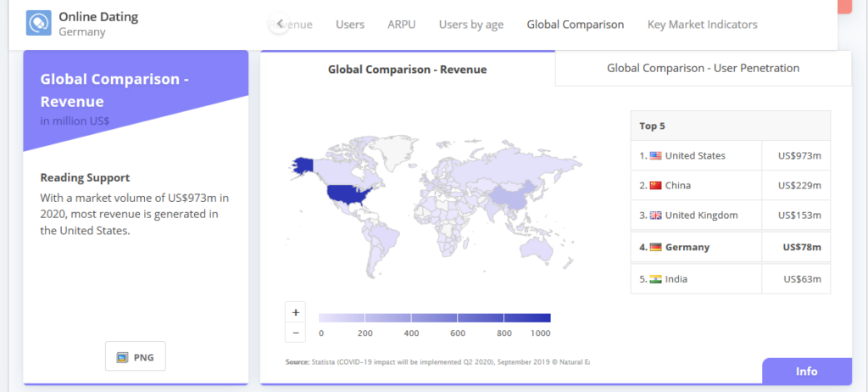This screenshot has width=868, height=392.
Task: Switch to Global Comparison - User Penetration tab
Action: point(703,68)
